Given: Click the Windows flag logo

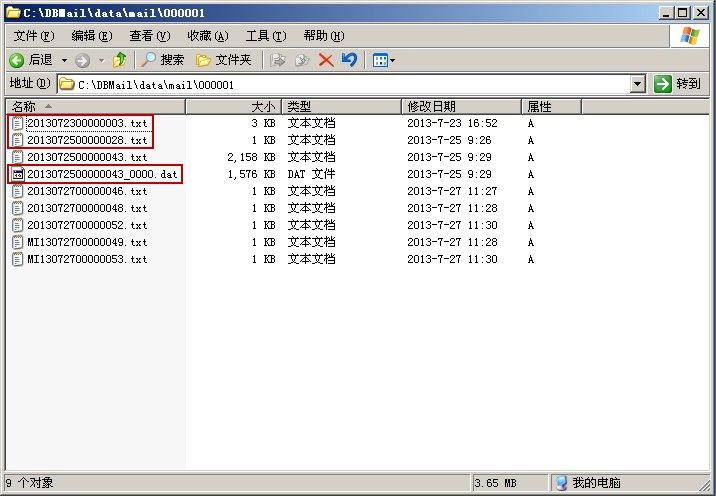Looking at the screenshot, I should tap(690, 36).
